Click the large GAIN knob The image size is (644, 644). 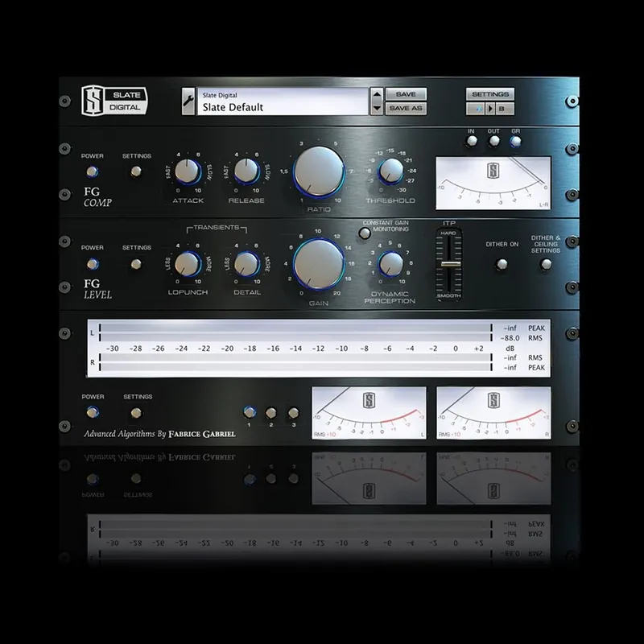319,265
